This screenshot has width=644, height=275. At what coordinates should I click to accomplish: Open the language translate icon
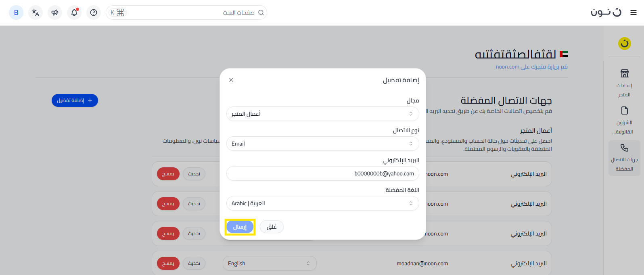(36, 12)
